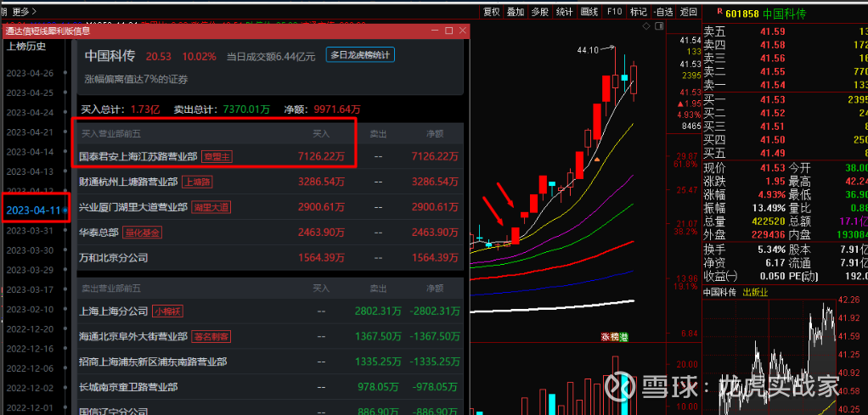
Task: Select date 2023-03-17 in history list
Action: click(x=30, y=289)
